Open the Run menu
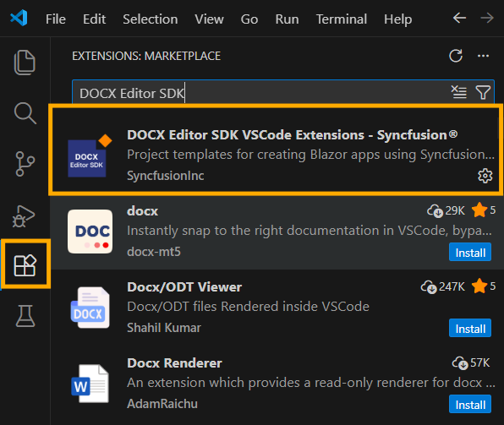Image resolution: width=504 pixels, height=425 pixels. pos(287,19)
